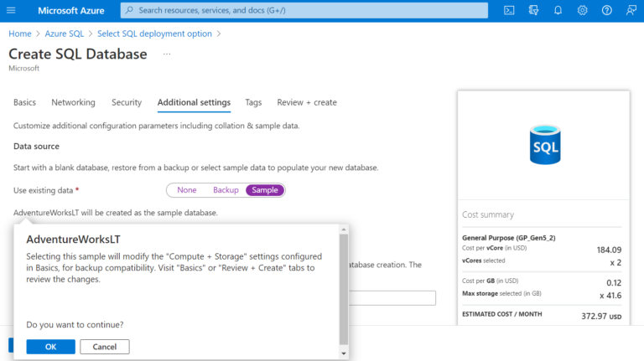The image size is (644, 361).
Task: Open the Help question mark icon
Action: [x=606, y=10]
